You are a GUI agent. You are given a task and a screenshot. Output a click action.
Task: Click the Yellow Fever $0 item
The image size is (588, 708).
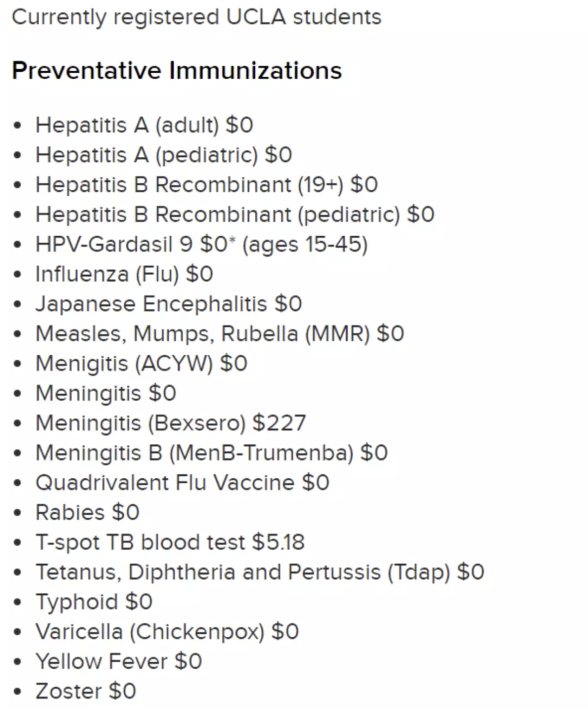(x=119, y=661)
